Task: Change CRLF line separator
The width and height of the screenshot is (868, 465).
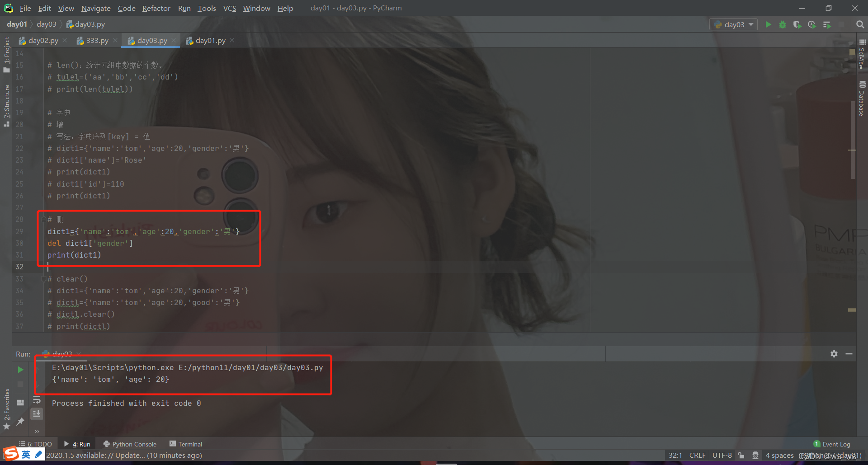Action: pos(697,456)
